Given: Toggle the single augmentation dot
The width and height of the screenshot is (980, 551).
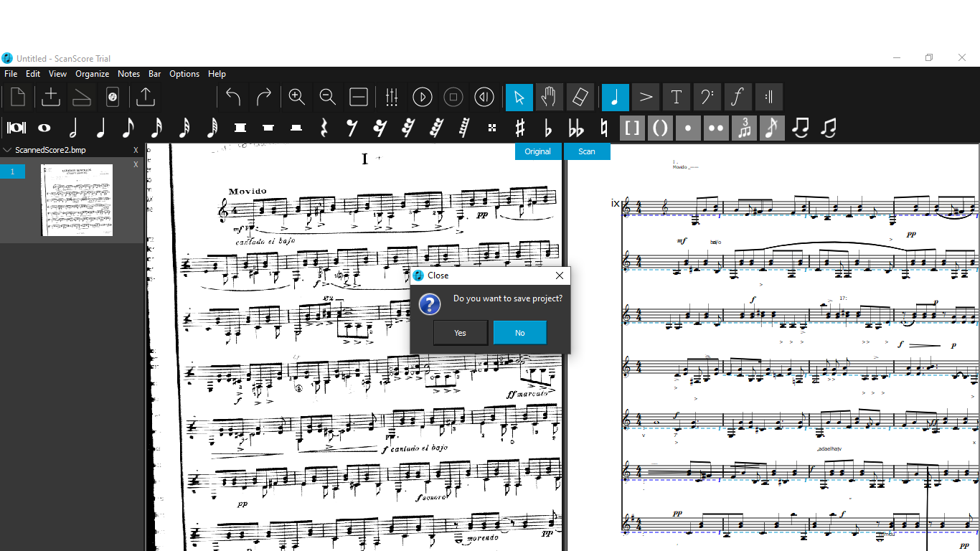Looking at the screenshot, I should click(688, 128).
